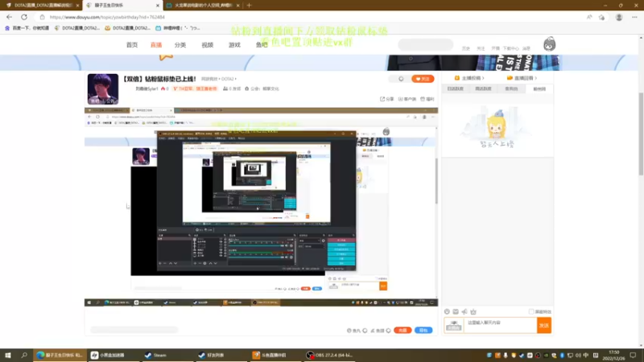The image size is (644, 362).
Task: Open the third DOTA2直播 bookmark
Action: (x=128, y=28)
